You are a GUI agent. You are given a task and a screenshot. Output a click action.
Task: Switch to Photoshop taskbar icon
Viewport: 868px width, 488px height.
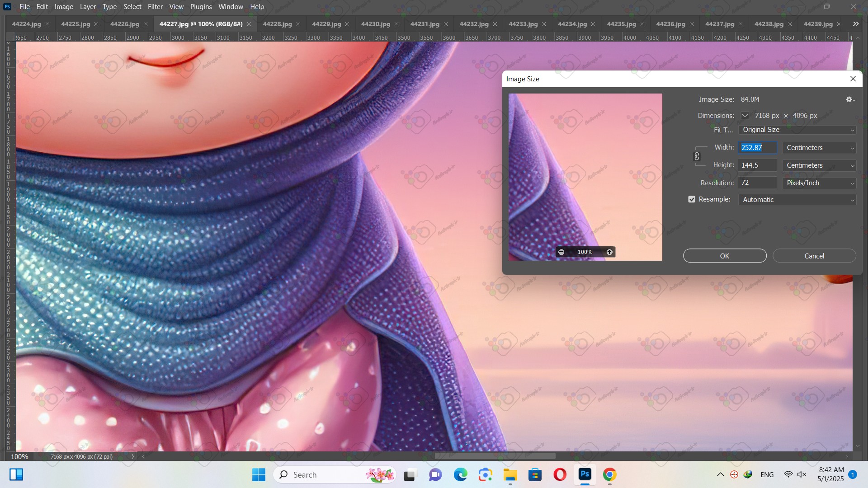click(x=585, y=474)
